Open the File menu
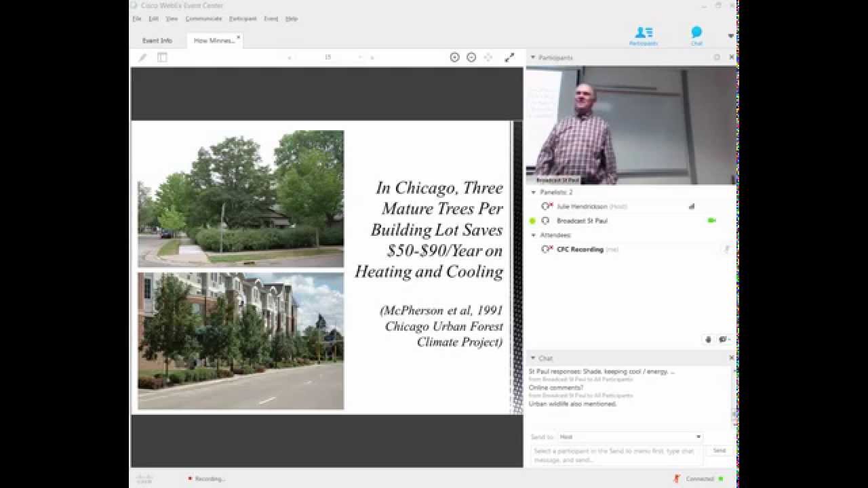 click(x=137, y=19)
